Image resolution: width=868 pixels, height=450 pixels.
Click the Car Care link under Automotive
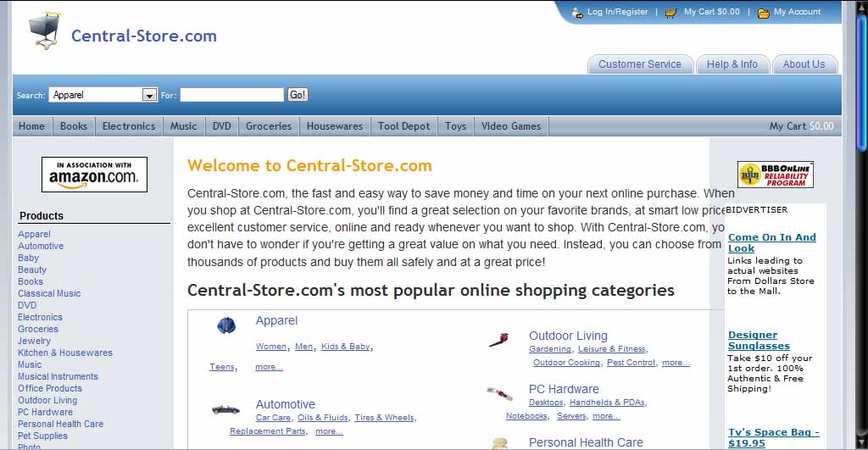(x=274, y=418)
